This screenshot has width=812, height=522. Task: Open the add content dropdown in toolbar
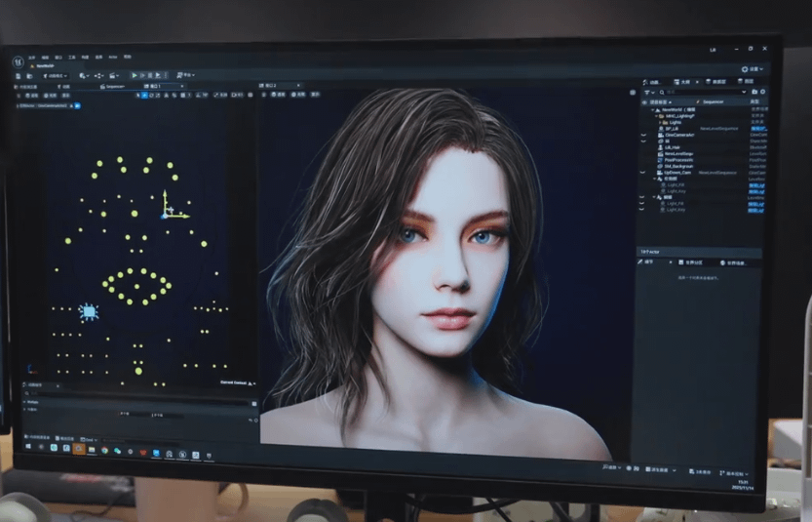[x=84, y=76]
